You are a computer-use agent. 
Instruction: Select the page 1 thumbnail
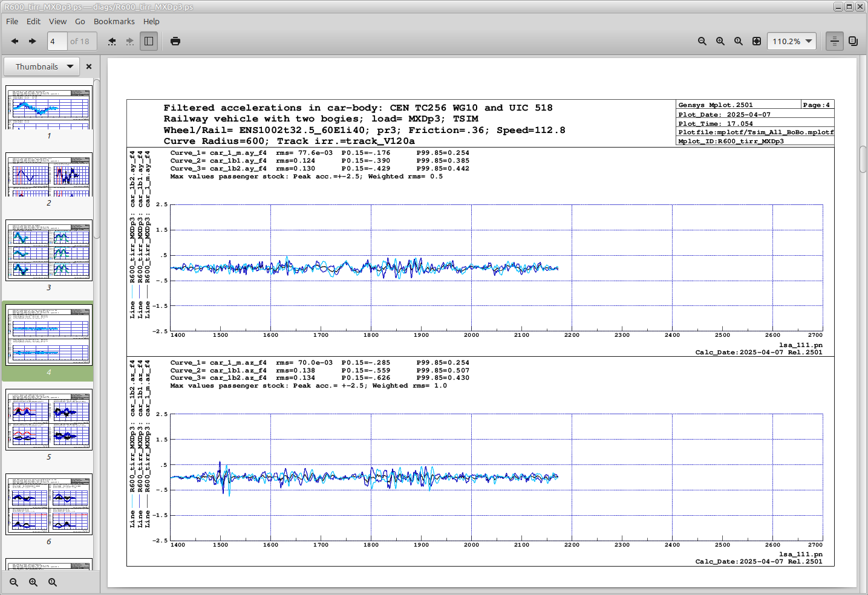[x=49, y=107]
